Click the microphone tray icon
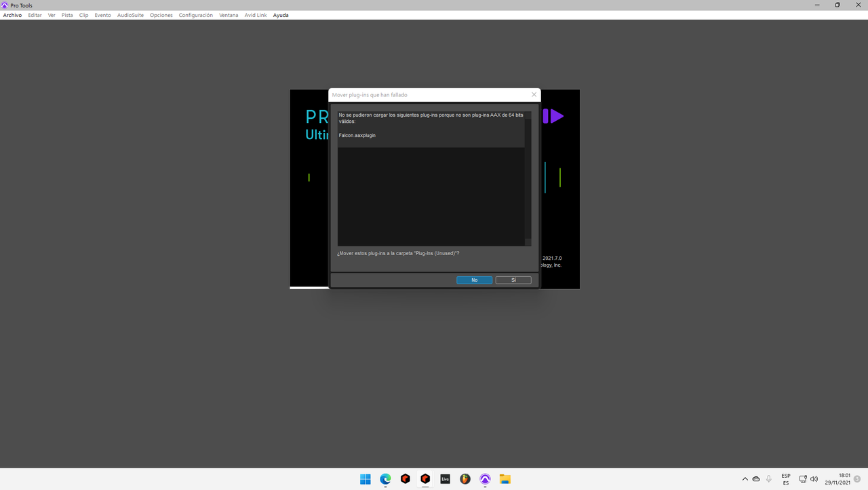Screen dimensions: 868x490 coord(769,479)
